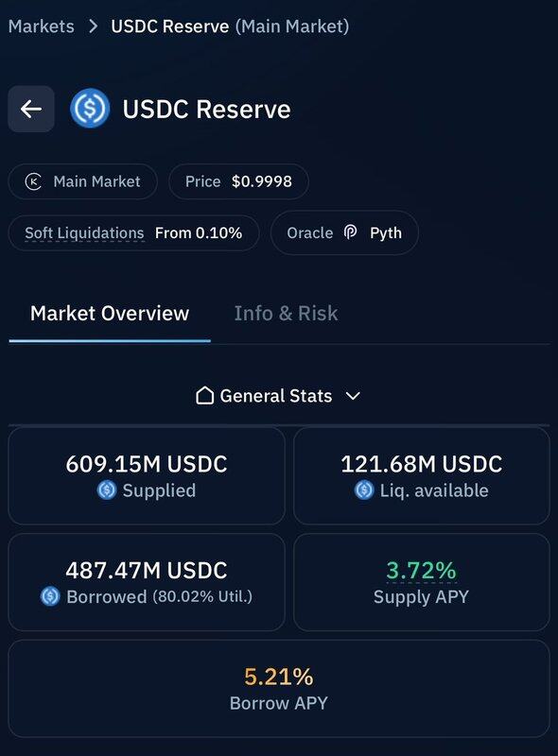This screenshot has width=558, height=756.
Task: Click the Main Market chip
Action: click(82, 181)
